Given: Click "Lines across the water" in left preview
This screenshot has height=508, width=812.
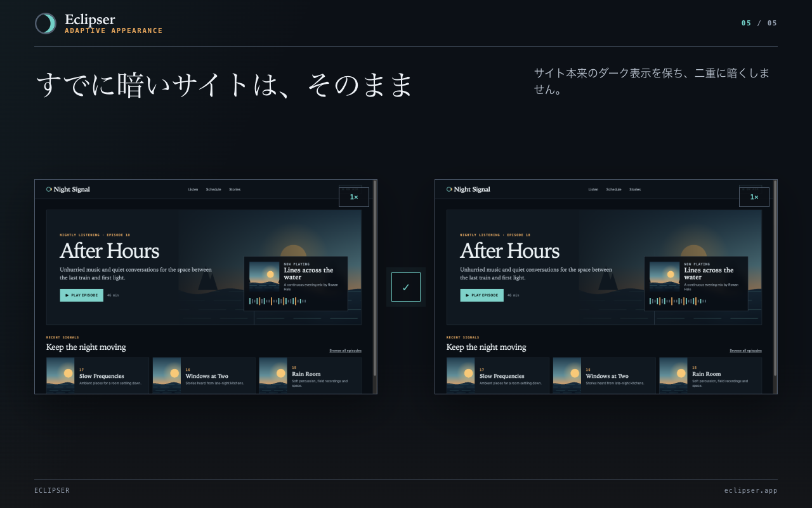Looking at the screenshot, I should pos(309,274).
